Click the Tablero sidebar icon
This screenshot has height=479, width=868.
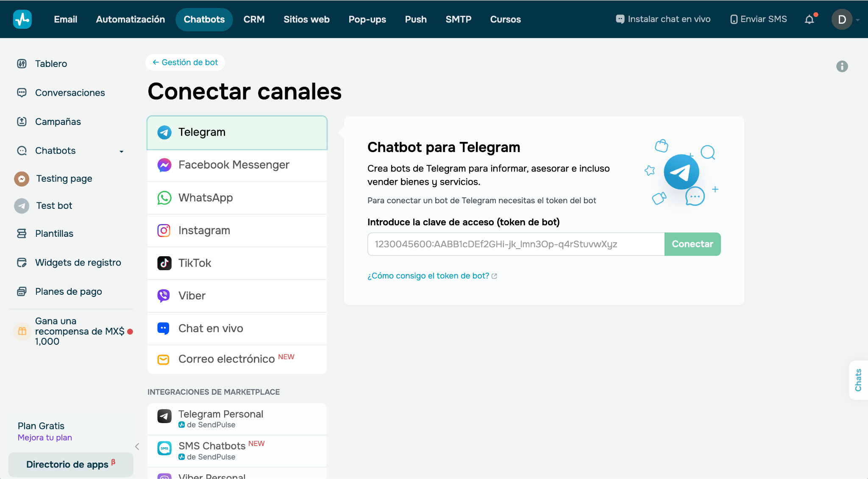point(22,64)
